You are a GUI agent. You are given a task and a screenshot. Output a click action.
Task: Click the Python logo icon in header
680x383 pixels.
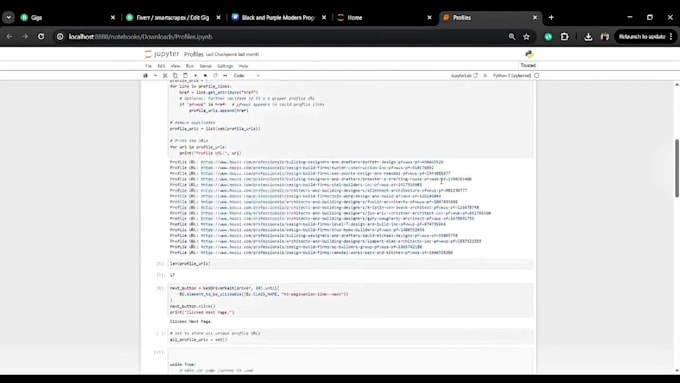529,54
